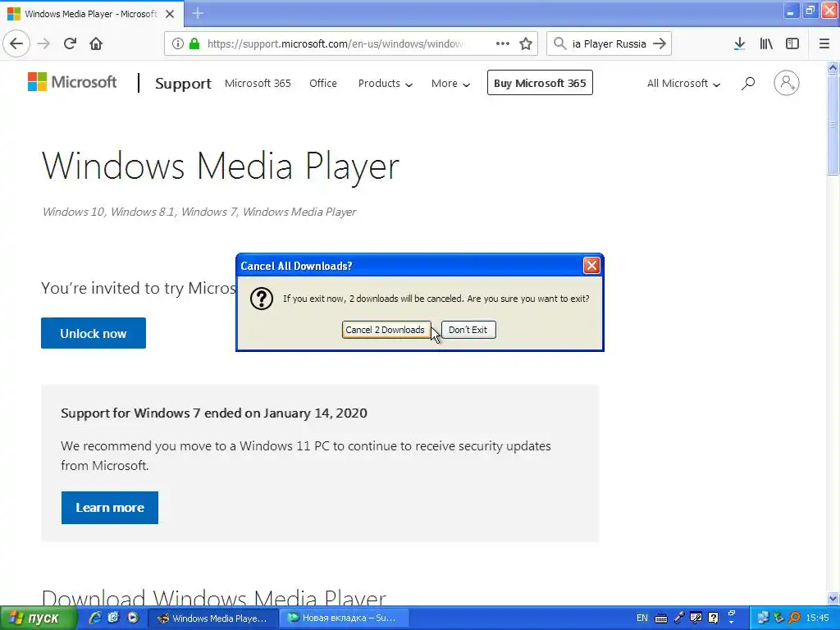Submit search with the arrow button

(x=660, y=43)
